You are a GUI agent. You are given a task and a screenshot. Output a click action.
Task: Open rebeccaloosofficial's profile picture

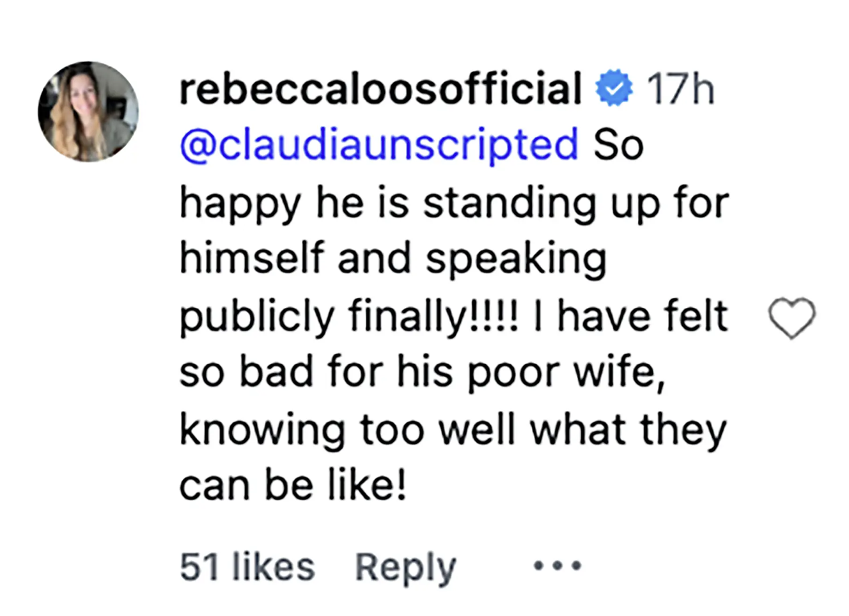(x=88, y=111)
